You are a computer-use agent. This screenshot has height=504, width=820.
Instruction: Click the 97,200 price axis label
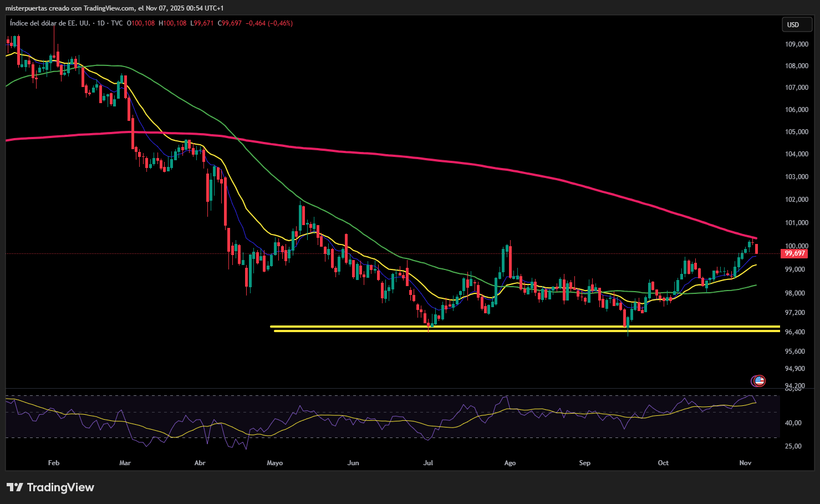(x=795, y=313)
